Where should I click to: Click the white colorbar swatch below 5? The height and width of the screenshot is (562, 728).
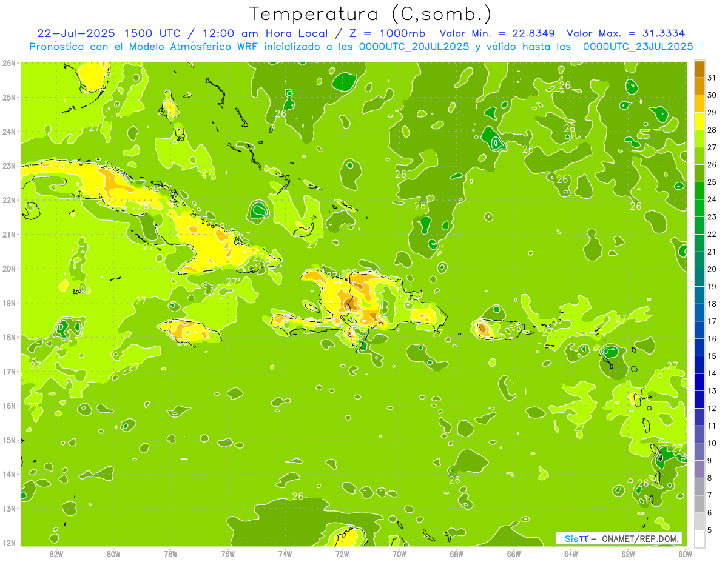[x=699, y=539]
